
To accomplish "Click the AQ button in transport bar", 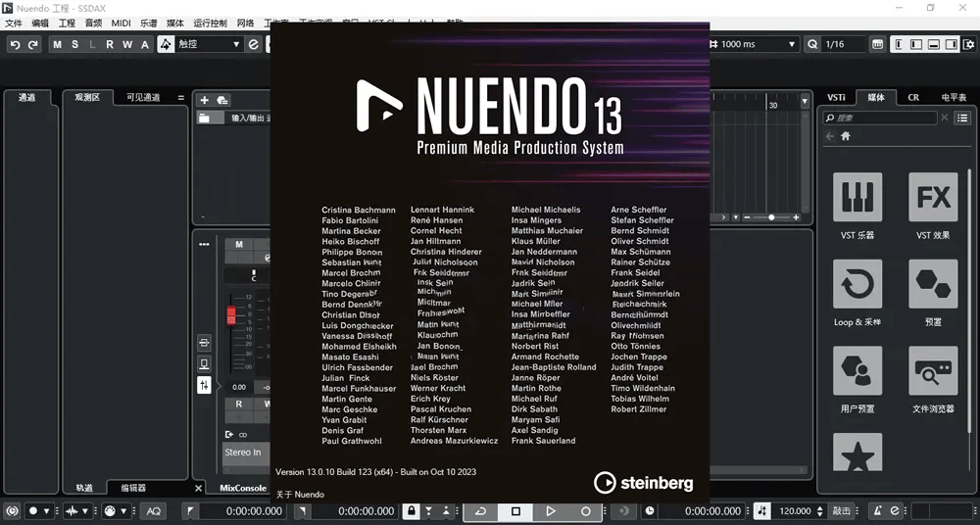I will 154,510.
